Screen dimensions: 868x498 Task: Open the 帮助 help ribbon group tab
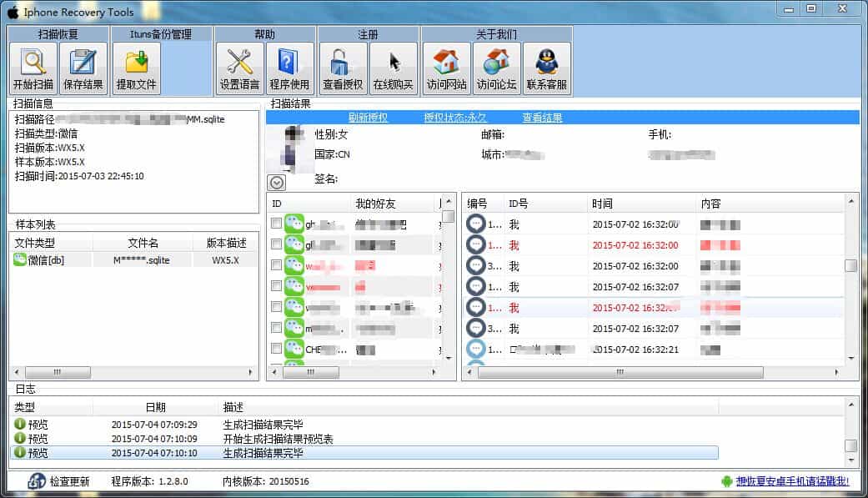click(264, 34)
